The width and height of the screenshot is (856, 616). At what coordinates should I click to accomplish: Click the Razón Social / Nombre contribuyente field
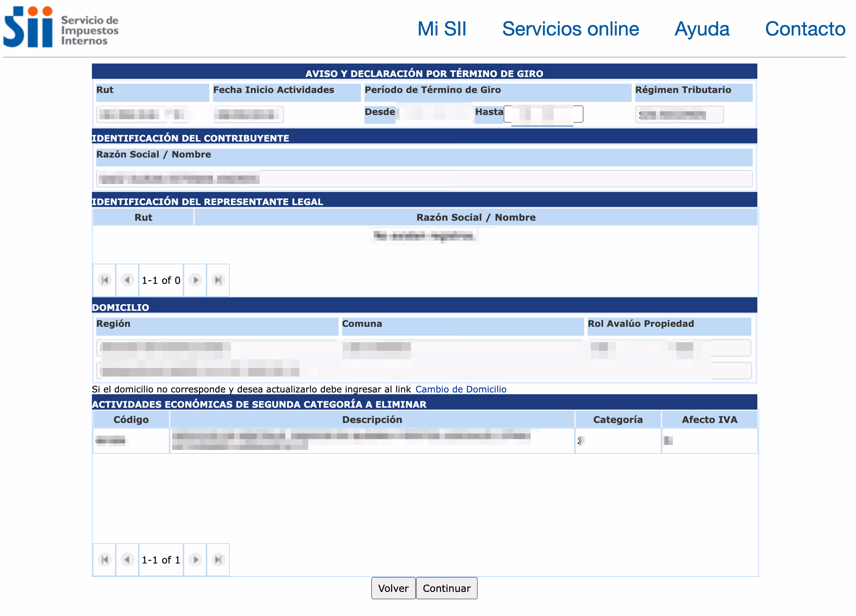pos(424,178)
